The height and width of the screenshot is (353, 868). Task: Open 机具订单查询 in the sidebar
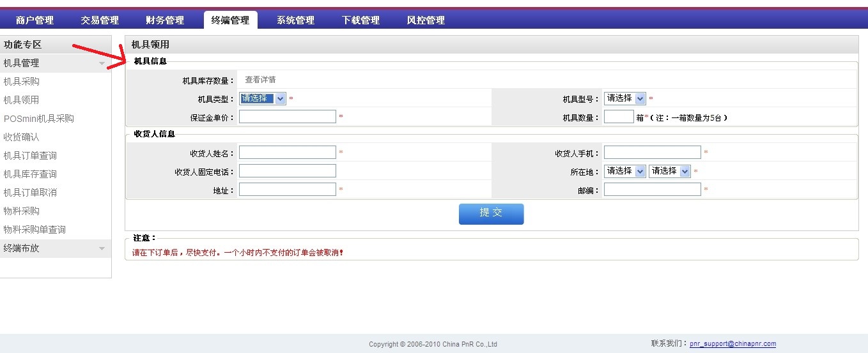pos(30,156)
